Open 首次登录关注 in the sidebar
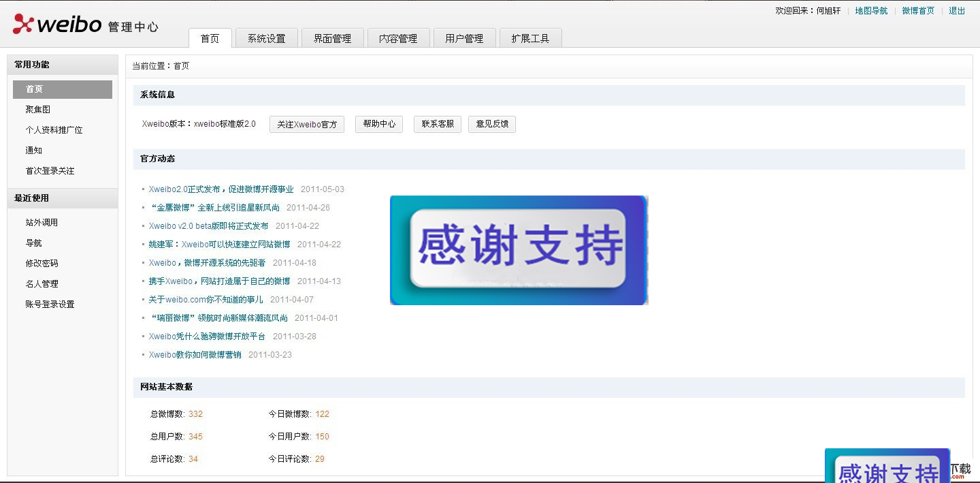The width and height of the screenshot is (980, 483). pyautogui.click(x=50, y=171)
